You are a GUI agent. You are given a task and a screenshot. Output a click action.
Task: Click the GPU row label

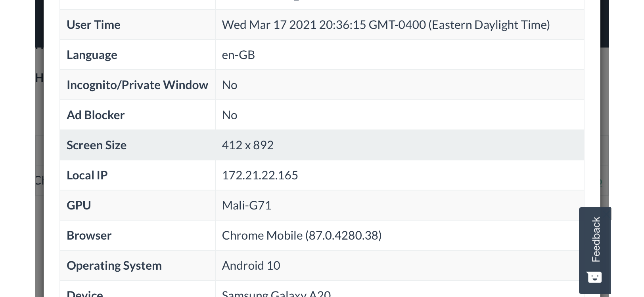coord(79,206)
